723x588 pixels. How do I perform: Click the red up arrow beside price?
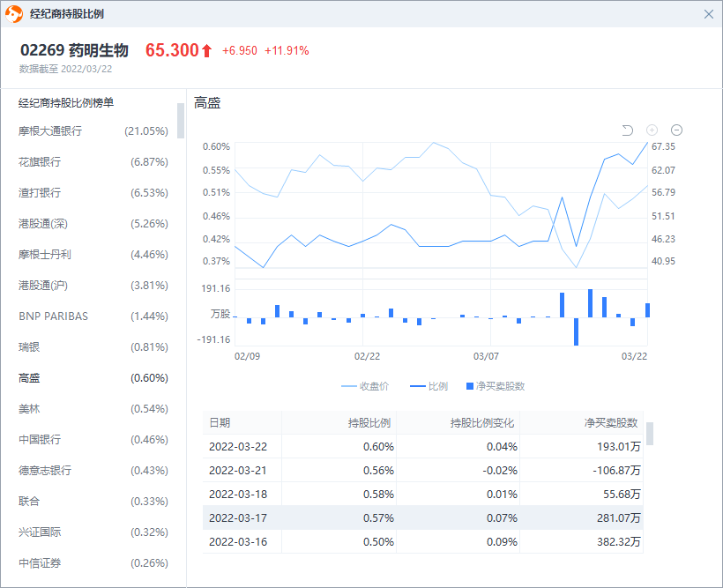click(207, 51)
